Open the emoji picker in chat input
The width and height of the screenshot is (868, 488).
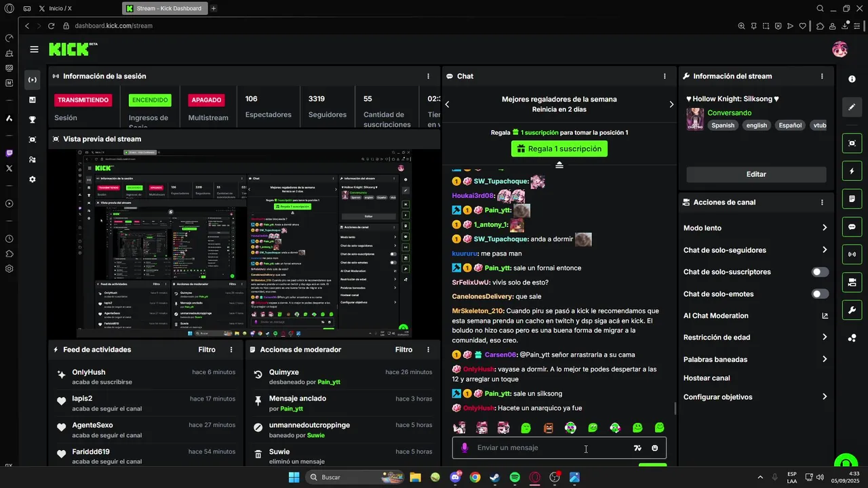pos(654,448)
